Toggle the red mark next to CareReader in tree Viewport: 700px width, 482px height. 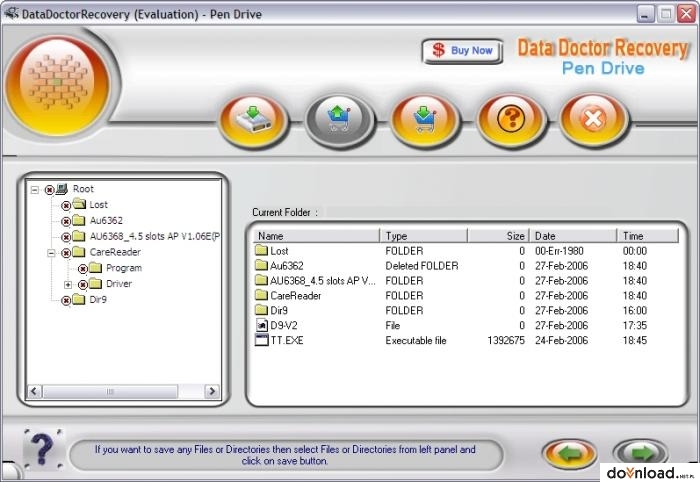pos(66,253)
